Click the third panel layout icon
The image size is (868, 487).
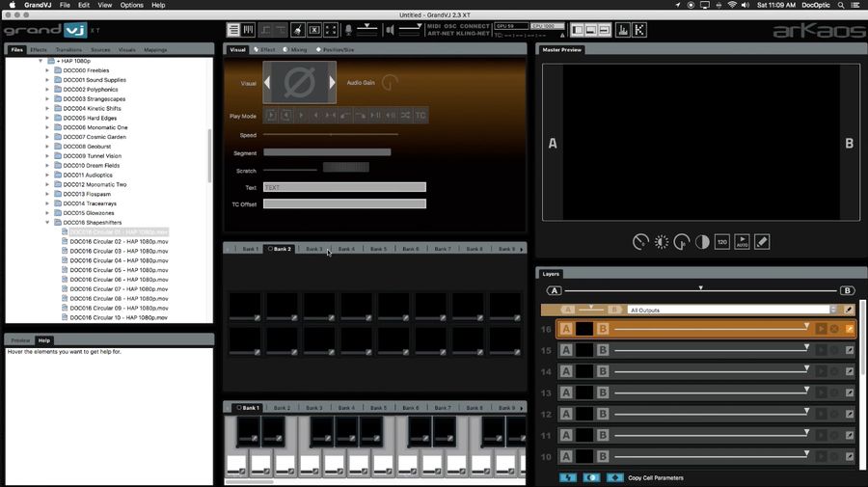point(605,30)
